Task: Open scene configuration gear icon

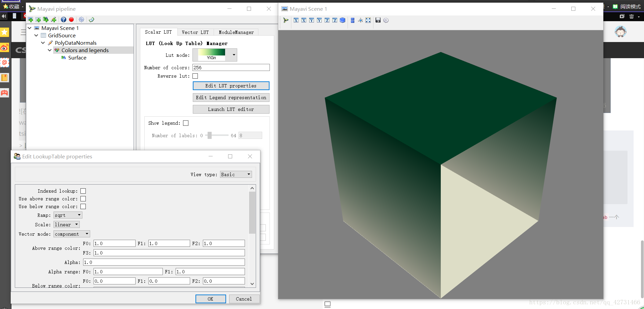Action: pyautogui.click(x=386, y=21)
